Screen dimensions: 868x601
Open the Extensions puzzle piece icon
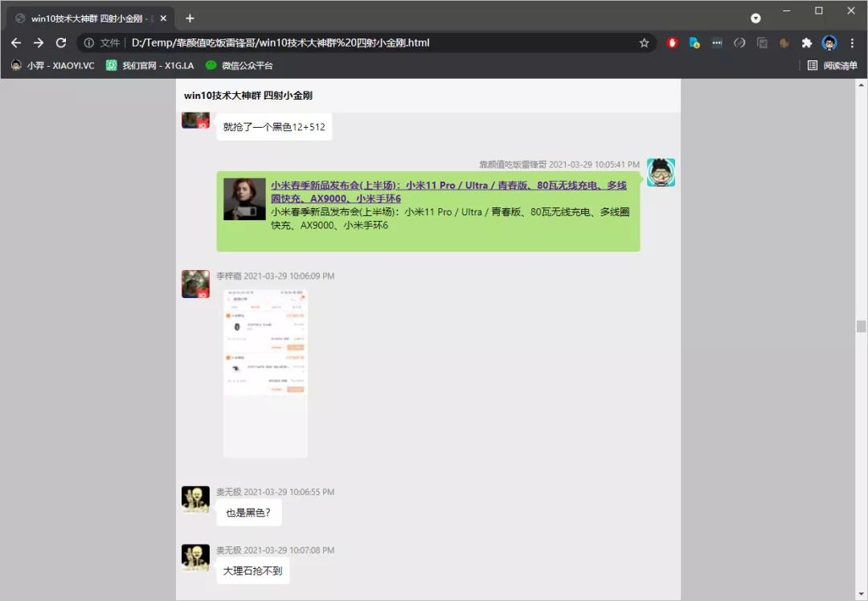[x=807, y=43]
